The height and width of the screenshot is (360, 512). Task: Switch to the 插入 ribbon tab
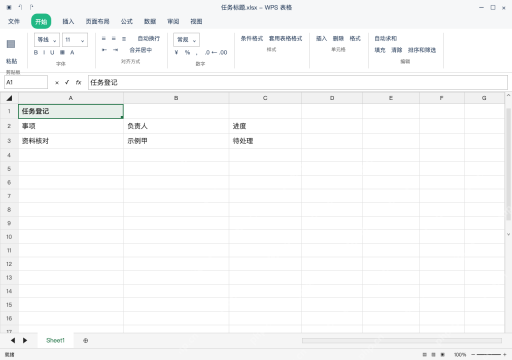tap(68, 21)
